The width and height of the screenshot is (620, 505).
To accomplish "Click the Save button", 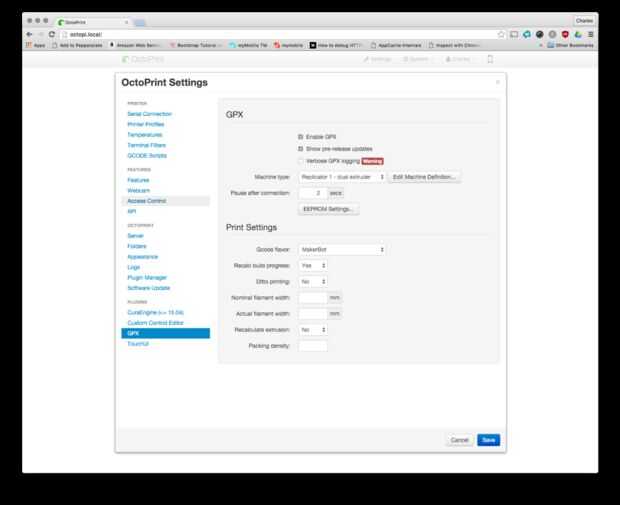I will [488, 440].
